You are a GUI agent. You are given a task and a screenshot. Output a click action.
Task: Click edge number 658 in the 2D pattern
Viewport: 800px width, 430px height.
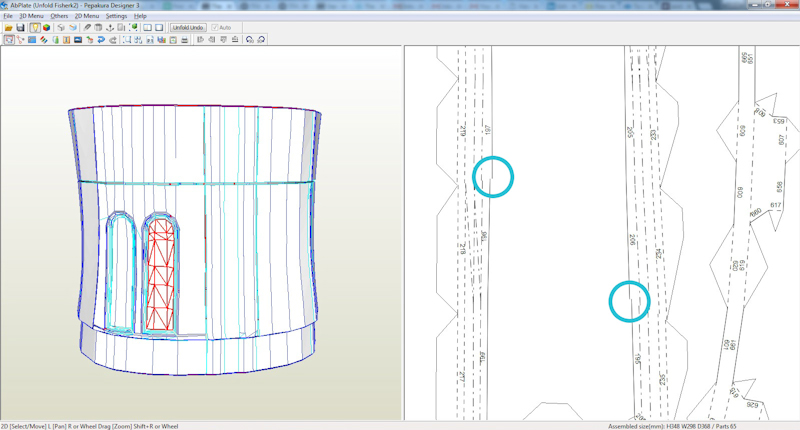pyautogui.click(x=779, y=187)
